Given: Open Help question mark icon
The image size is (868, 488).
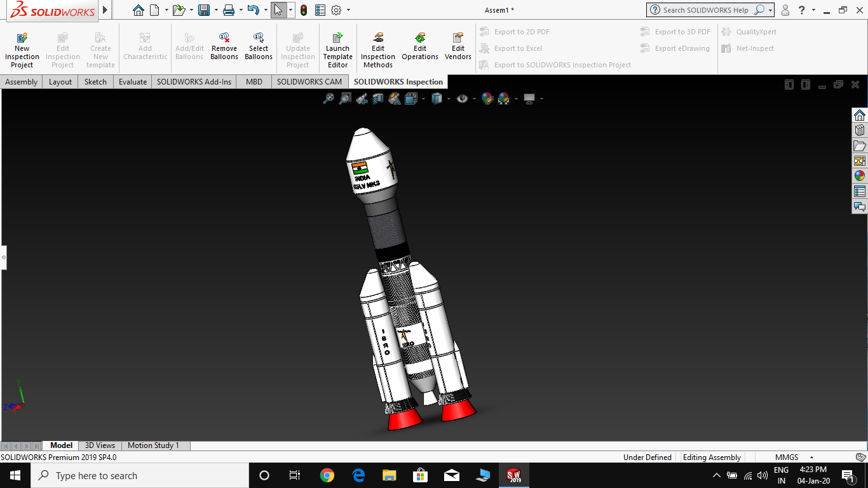Looking at the screenshot, I should pos(802,10).
